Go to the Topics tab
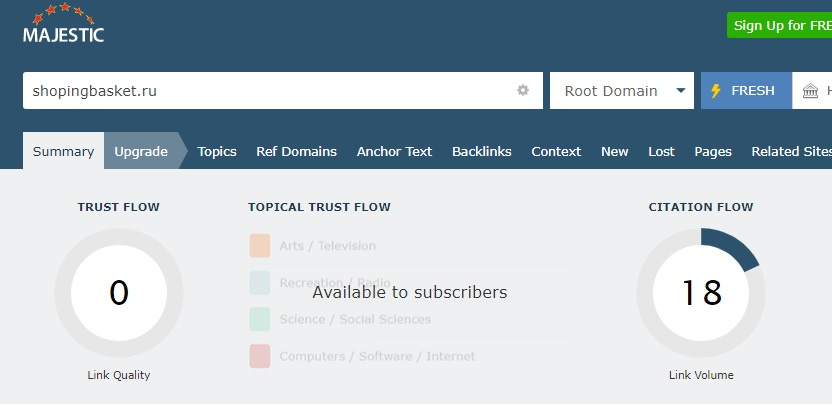This screenshot has height=406, width=832. pyautogui.click(x=217, y=151)
